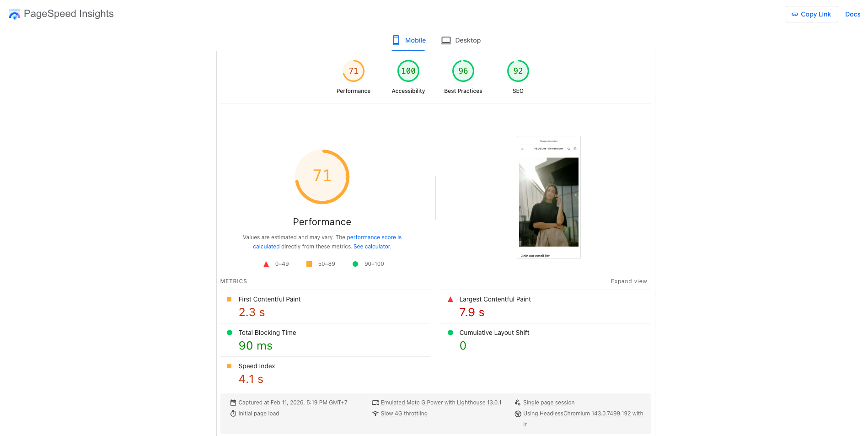This screenshot has height=436, width=868.
Task: Click the Total Blocking Time metric label
Action: 267,333
